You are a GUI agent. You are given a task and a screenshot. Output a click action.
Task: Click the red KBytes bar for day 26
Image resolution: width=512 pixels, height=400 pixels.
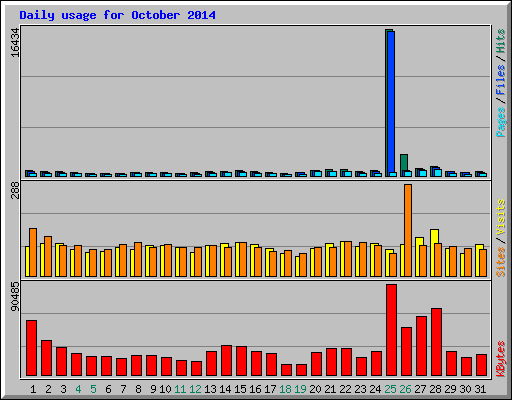(406, 352)
